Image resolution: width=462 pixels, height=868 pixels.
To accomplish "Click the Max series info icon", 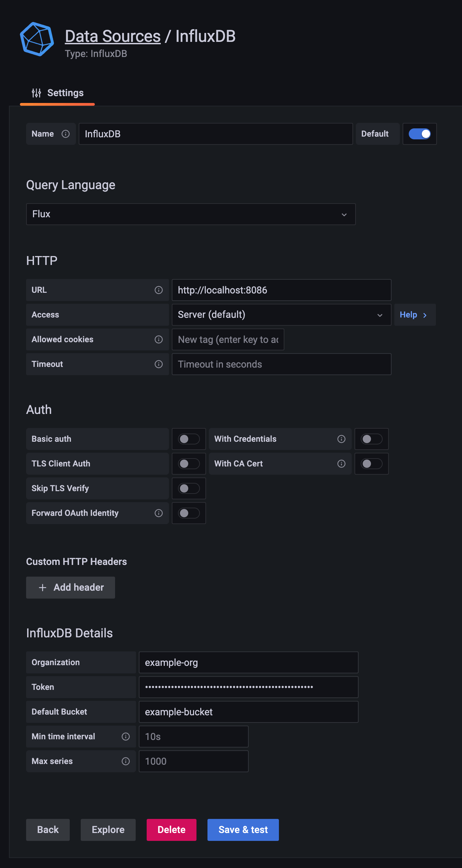I will tap(126, 761).
